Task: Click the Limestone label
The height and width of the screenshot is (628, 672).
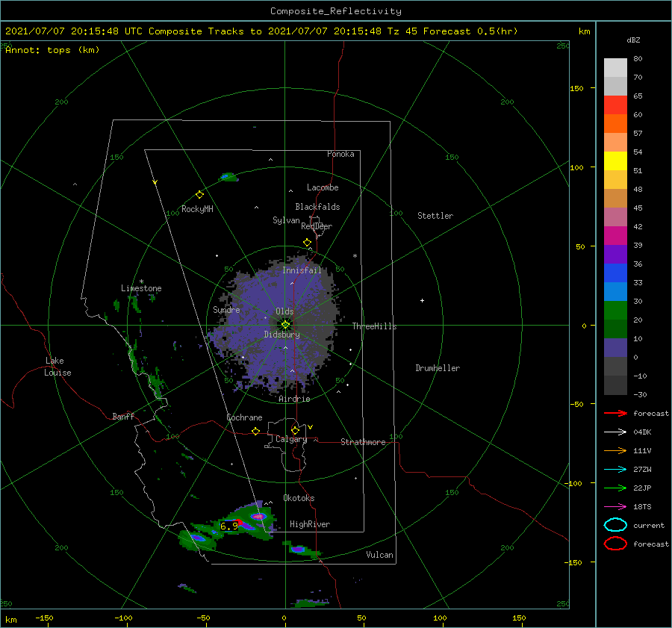Action: (x=141, y=288)
